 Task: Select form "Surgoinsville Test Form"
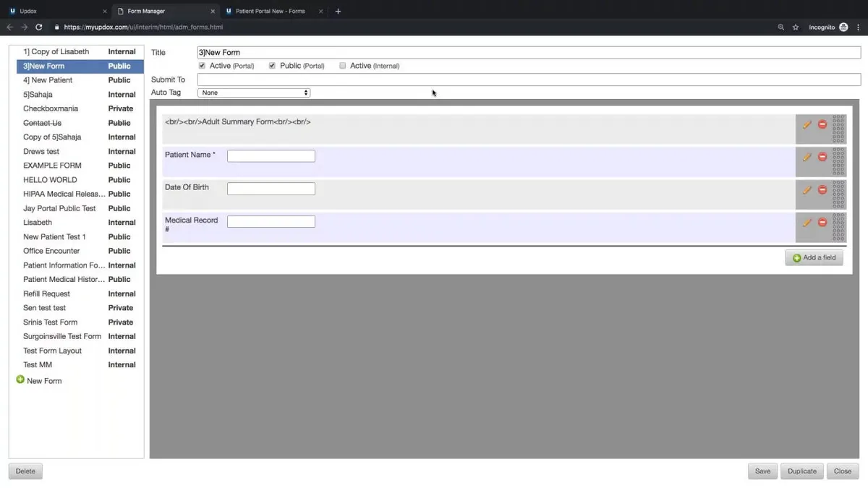click(80, 336)
